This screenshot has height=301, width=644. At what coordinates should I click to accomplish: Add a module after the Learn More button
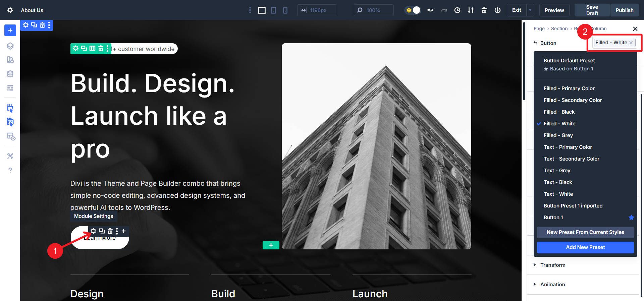coord(123,231)
